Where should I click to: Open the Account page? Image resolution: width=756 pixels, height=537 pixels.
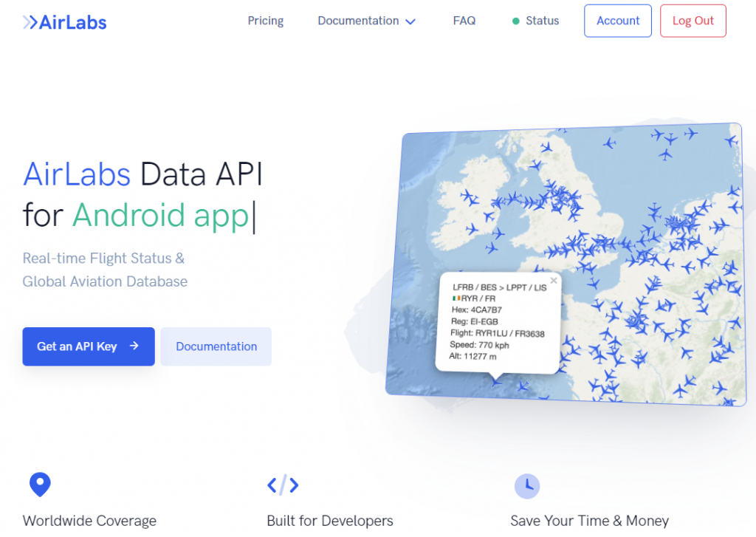point(617,21)
